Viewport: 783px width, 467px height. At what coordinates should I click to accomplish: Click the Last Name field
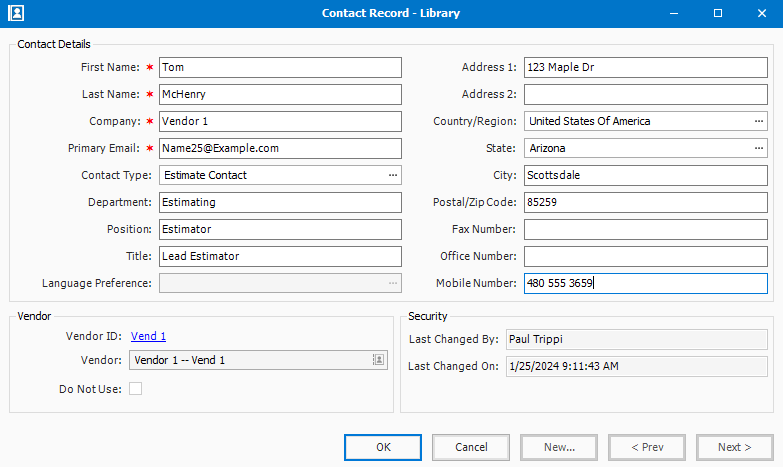point(279,94)
